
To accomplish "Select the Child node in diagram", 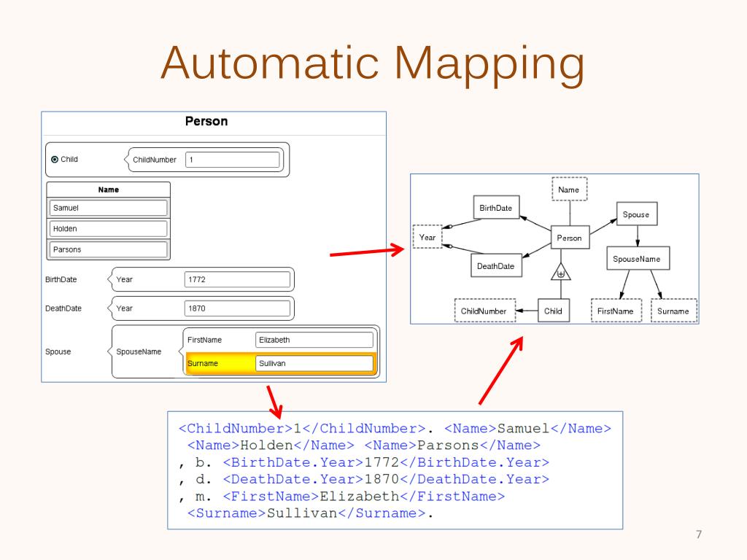I will pos(553,311).
